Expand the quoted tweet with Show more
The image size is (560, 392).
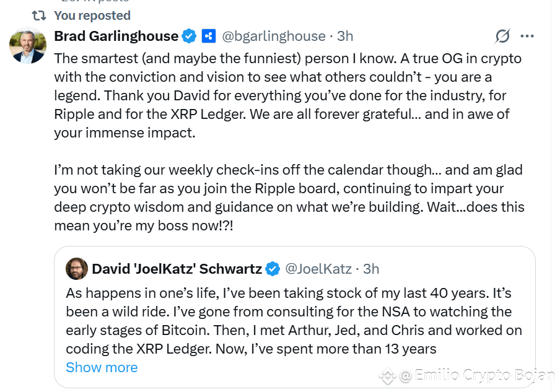coord(102,367)
